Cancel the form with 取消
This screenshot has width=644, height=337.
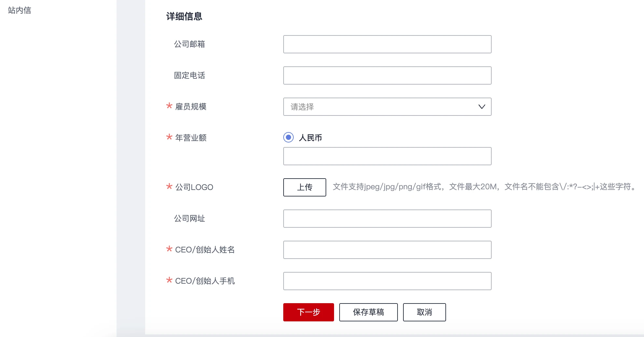point(424,312)
